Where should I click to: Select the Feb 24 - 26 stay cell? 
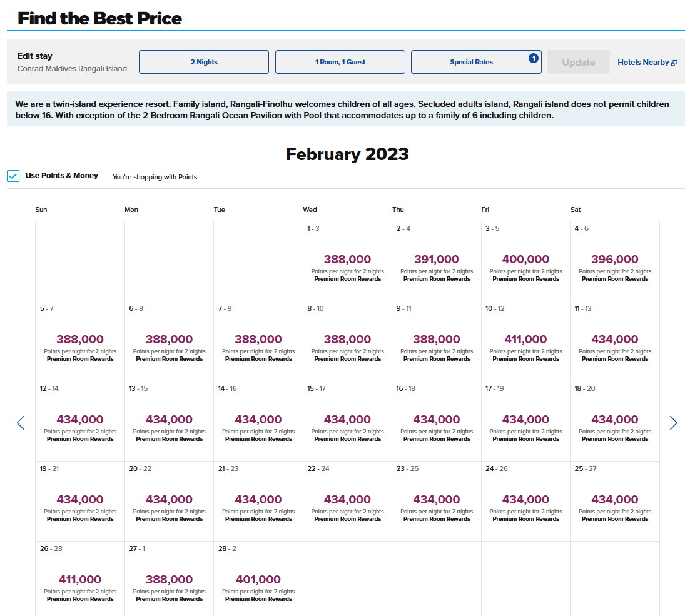(x=526, y=501)
